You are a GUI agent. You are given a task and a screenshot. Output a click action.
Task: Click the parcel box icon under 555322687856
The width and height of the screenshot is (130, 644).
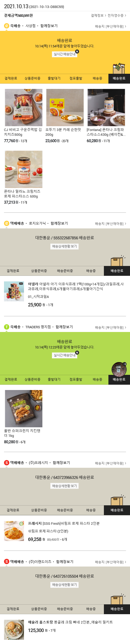click(117, 261)
